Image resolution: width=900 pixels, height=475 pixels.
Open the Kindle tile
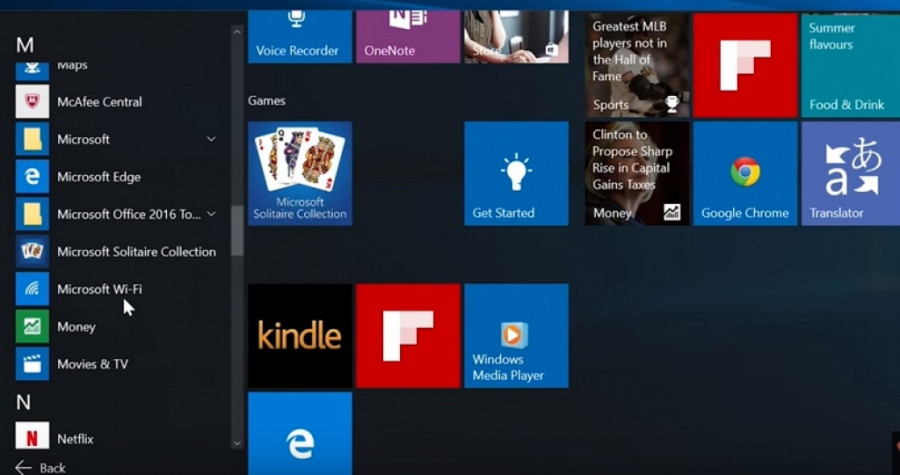[x=300, y=336]
